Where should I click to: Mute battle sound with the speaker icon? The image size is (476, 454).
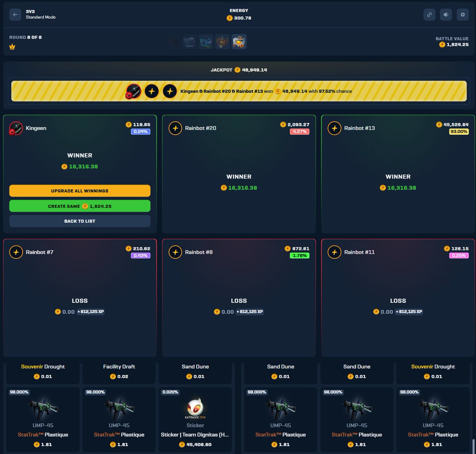446,15
